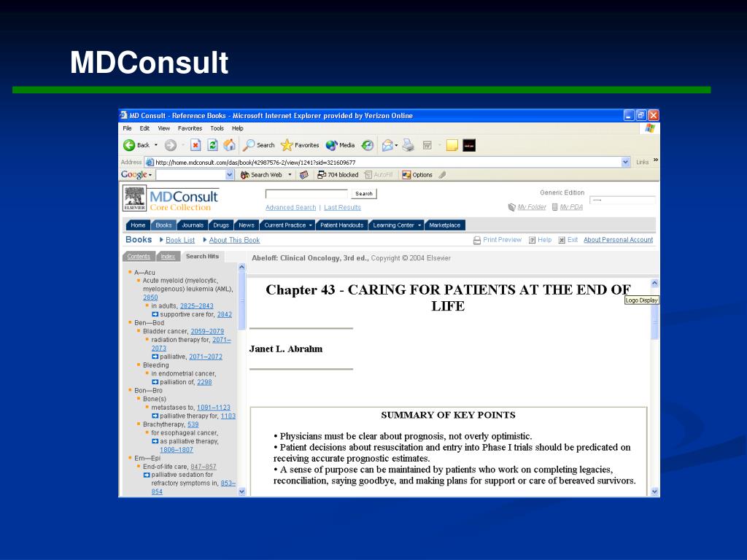This screenshot has width=747, height=560.
Task: Open My Folder link
Action: coord(532,207)
